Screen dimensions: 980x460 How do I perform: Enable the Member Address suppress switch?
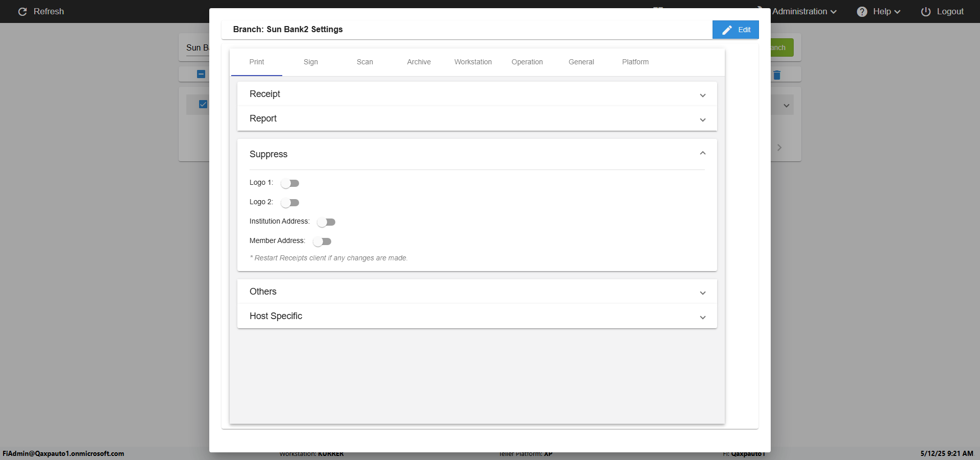[x=322, y=241]
